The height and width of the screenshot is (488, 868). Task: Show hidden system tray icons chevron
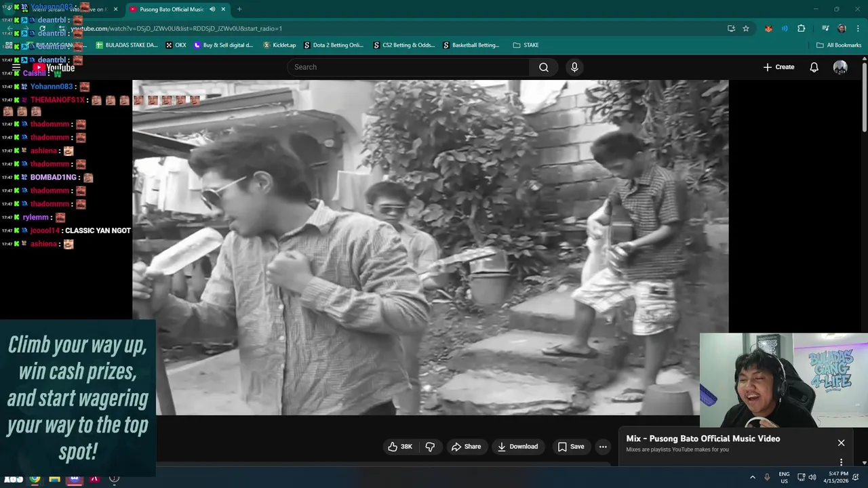pyautogui.click(x=752, y=477)
